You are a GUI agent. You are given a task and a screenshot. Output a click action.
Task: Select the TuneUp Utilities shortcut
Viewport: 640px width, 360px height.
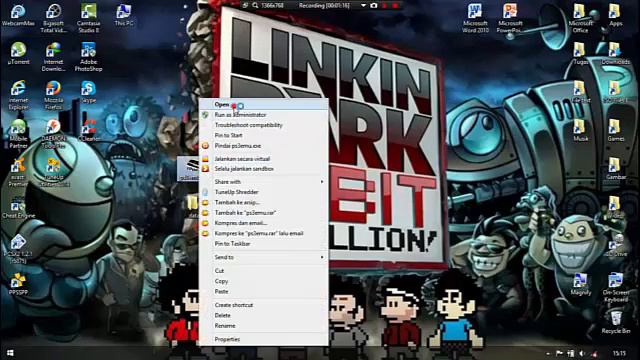[x=53, y=172]
